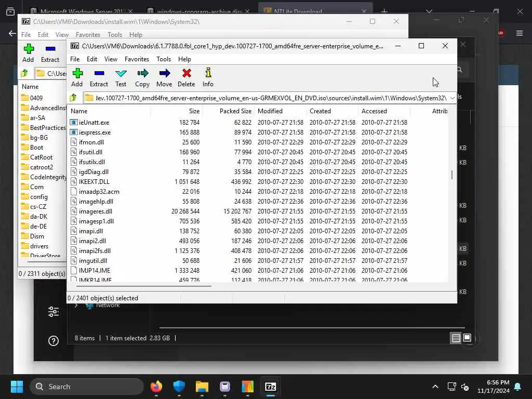Image resolution: width=532 pixels, height=399 pixels.
Task: Click the clock and date in taskbar
Action: click(494, 387)
